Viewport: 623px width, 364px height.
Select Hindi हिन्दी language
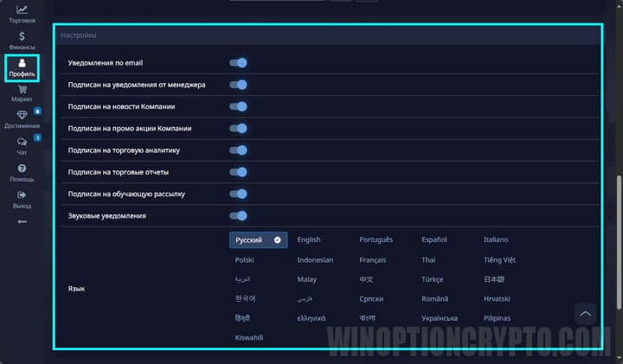pyautogui.click(x=242, y=318)
